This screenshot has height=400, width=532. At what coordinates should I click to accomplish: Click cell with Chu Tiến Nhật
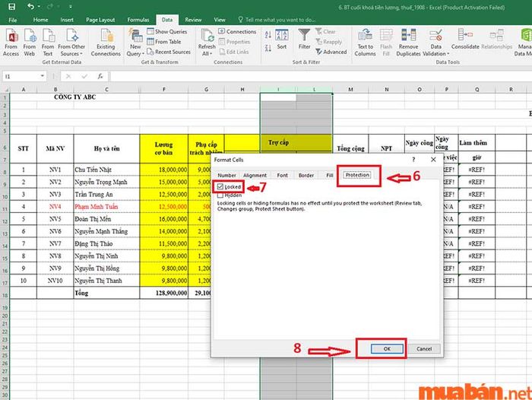pos(106,170)
